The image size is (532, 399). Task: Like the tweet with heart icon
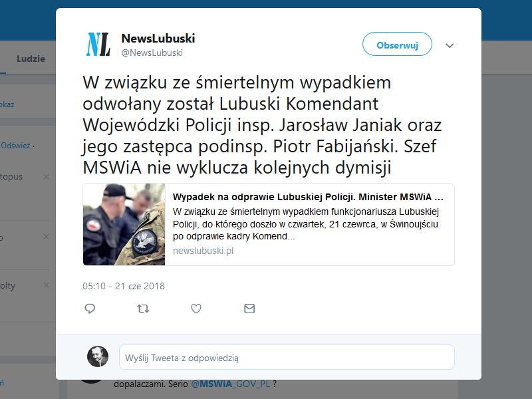pyautogui.click(x=196, y=309)
